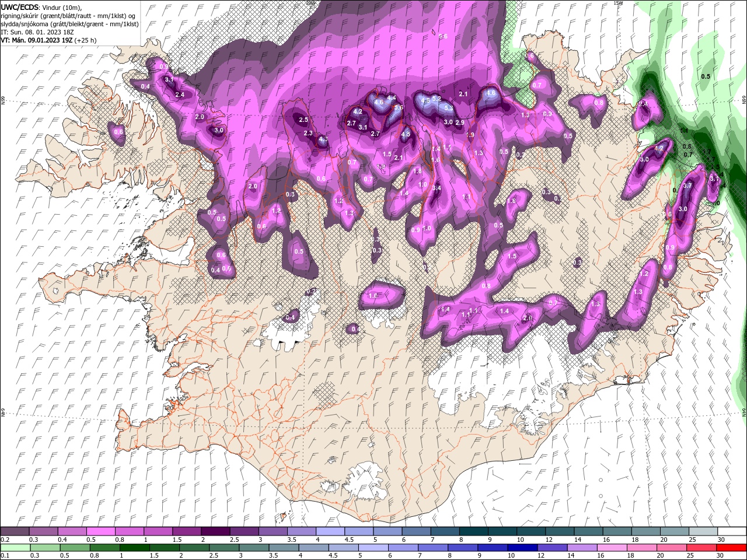Click the 'rigning/skúrir' legend description line

click(69, 15)
